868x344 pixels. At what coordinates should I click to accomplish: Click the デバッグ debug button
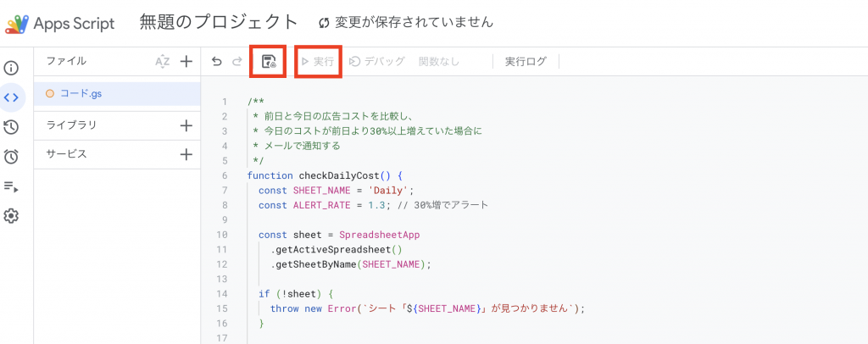click(377, 61)
